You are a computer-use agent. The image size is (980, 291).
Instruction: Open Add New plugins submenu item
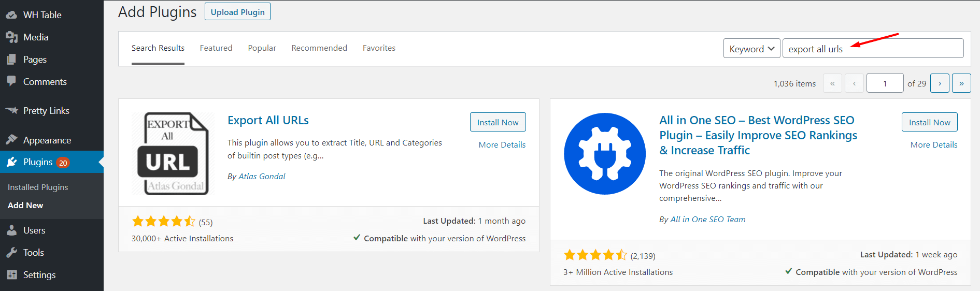click(x=25, y=205)
